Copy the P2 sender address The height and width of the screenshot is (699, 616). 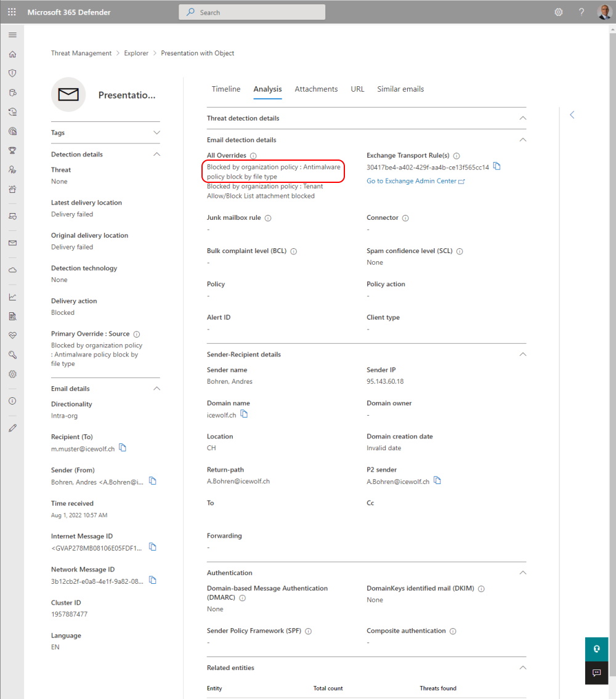click(x=437, y=480)
